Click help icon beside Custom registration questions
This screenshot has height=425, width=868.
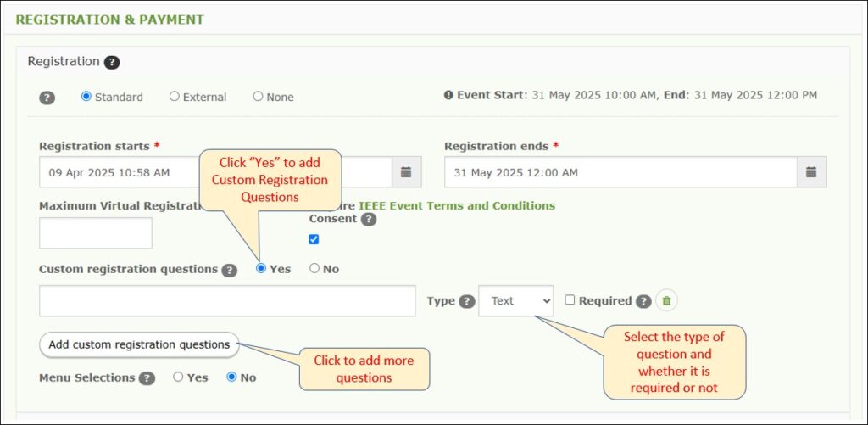229,271
